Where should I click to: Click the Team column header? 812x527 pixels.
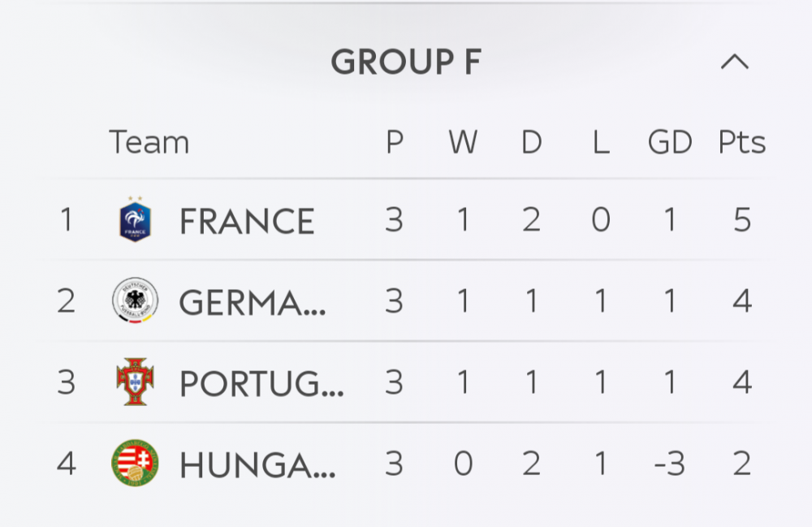149,142
